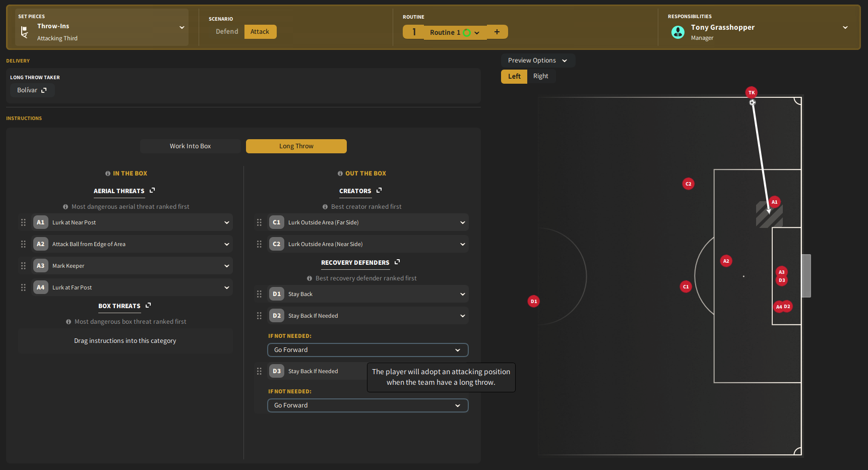
Task: Click the D3 Stay Back If Needed row
Action: coord(318,371)
